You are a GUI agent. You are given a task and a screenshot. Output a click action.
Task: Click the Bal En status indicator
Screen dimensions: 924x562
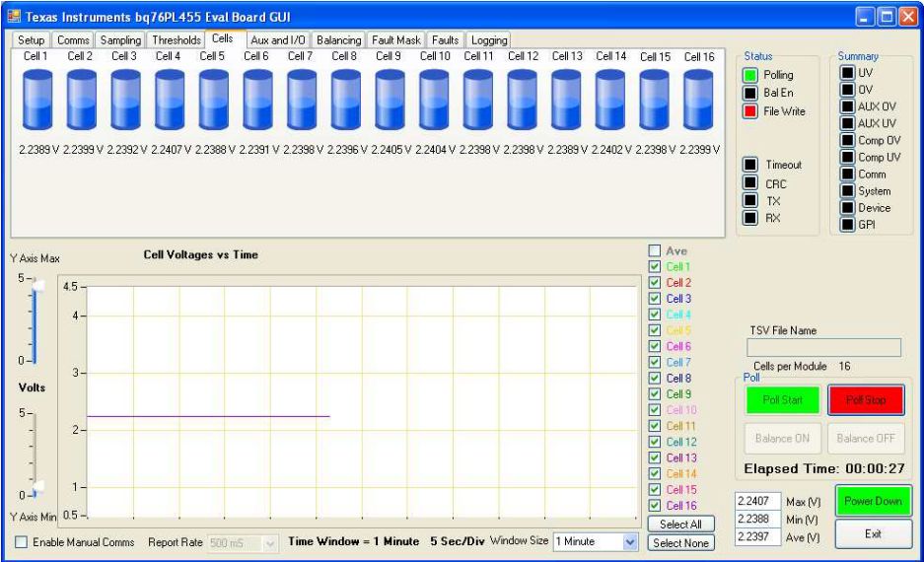750,93
